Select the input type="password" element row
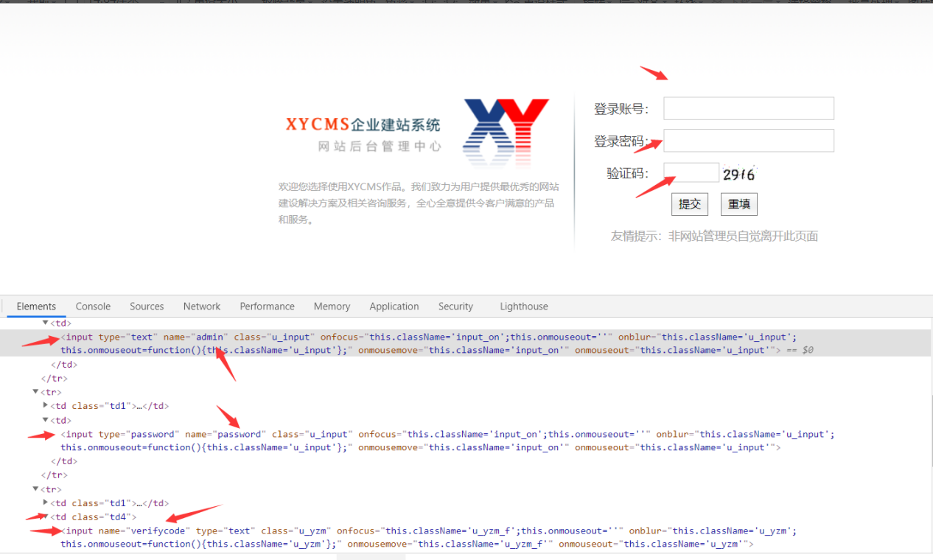 click(x=466, y=441)
